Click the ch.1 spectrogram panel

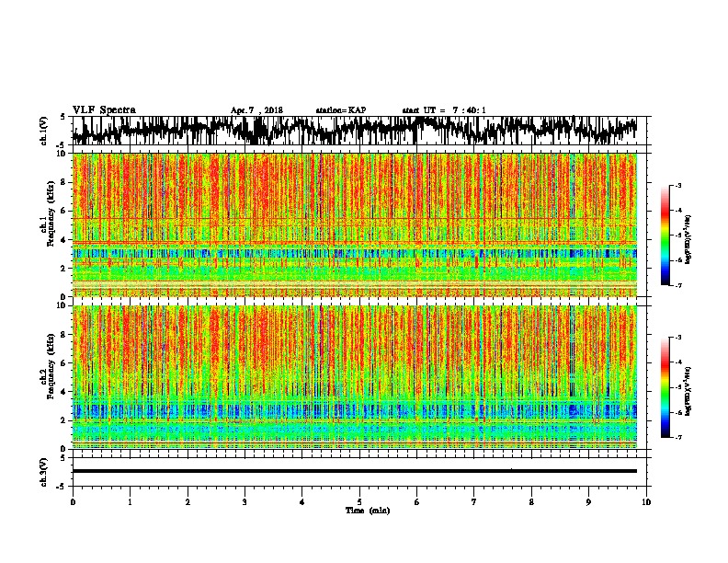(x=355, y=224)
